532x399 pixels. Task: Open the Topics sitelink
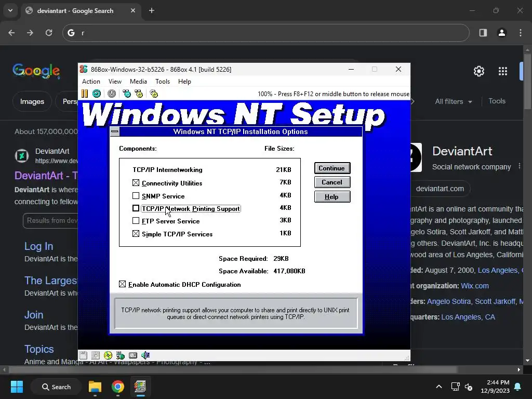click(x=39, y=349)
